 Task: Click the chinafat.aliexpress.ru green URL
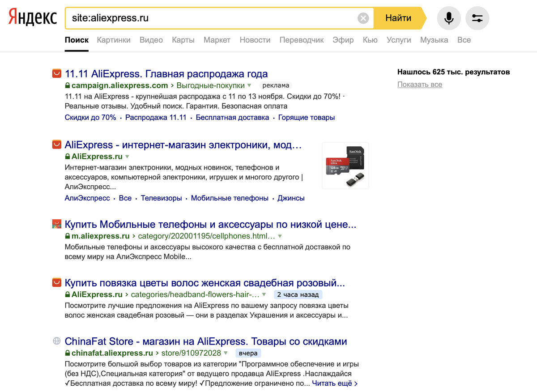(112, 353)
